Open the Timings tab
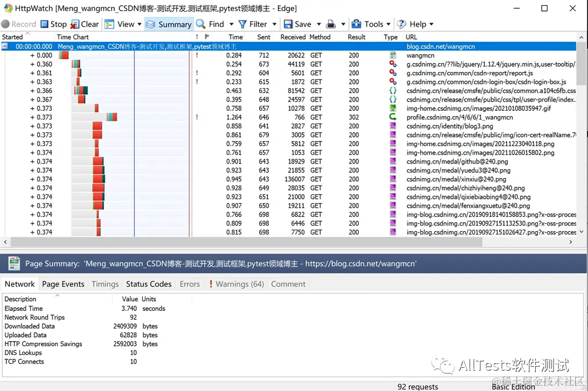The image size is (588, 391). coord(105,284)
